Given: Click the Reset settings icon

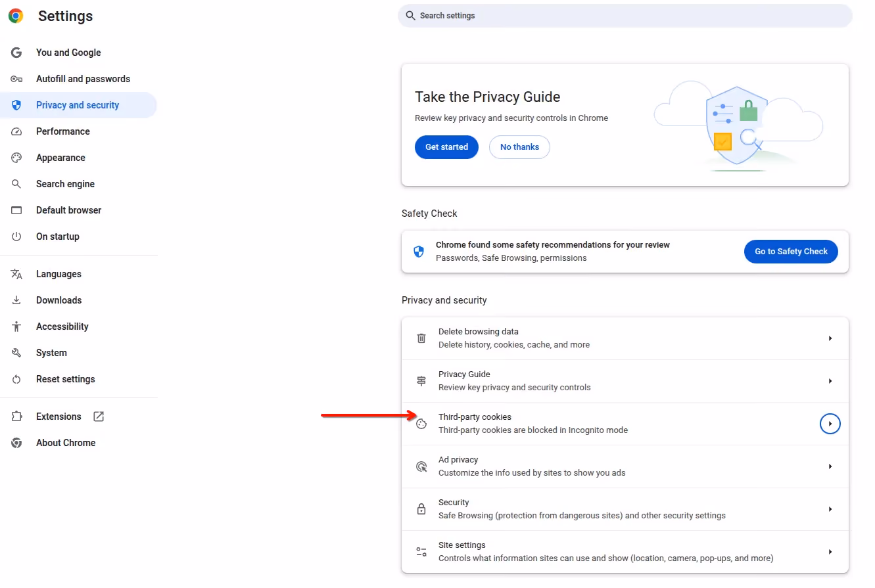Looking at the screenshot, I should (16, 379).
